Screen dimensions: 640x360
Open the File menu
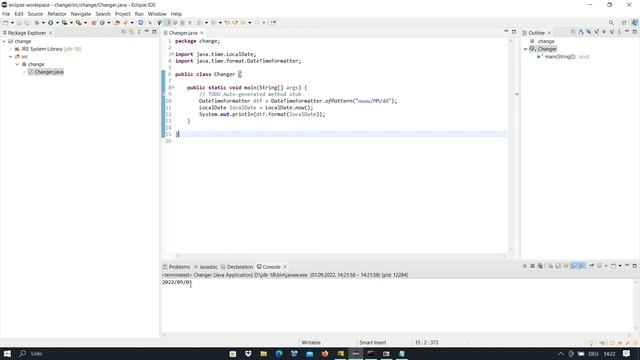[x=6, y=14]
